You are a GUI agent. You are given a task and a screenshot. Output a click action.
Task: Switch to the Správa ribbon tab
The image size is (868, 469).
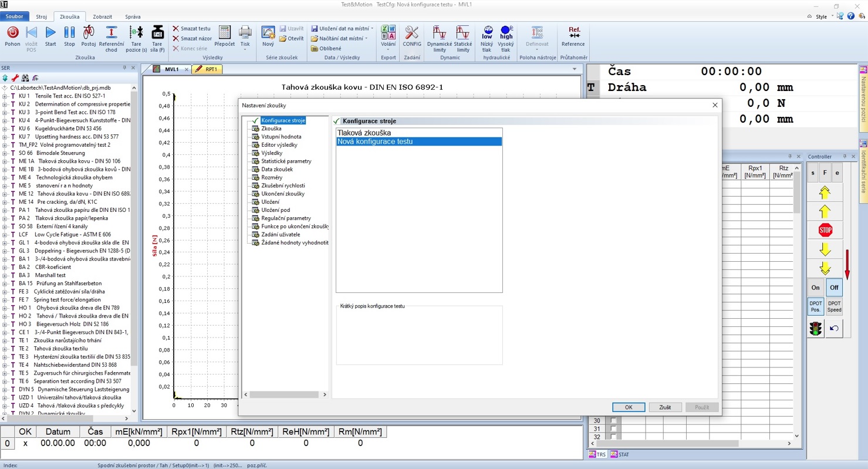click(x=133, y=17)
